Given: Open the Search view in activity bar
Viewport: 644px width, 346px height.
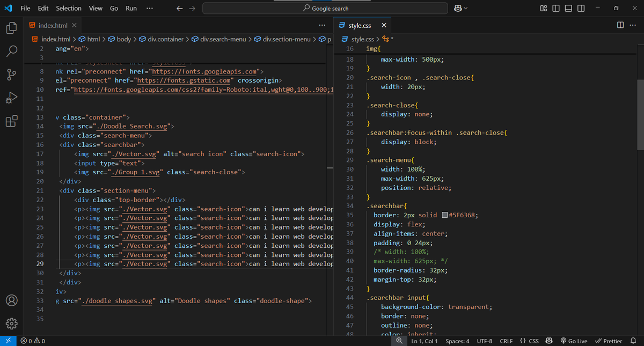Looking at the screenshot, I should click(x=12, y=51).
